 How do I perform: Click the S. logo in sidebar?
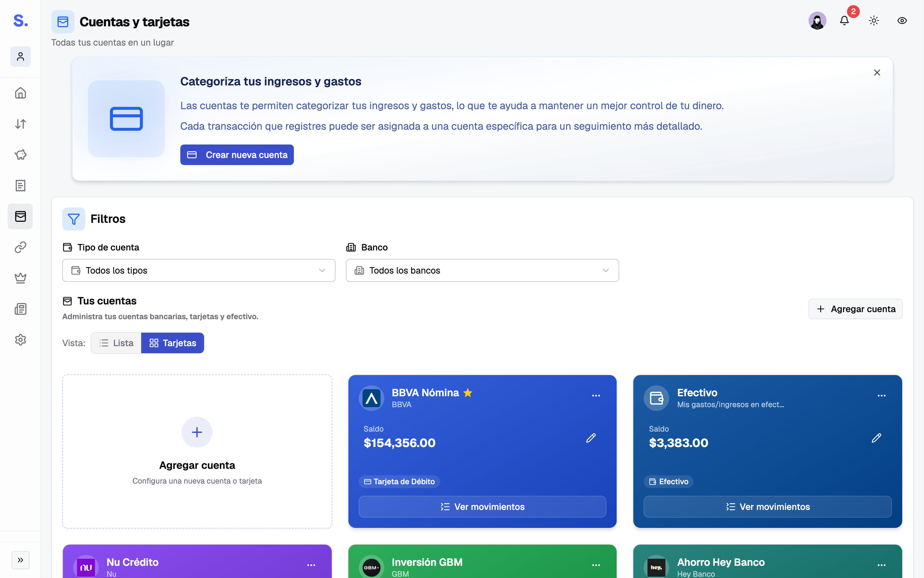tap(21, 21)
